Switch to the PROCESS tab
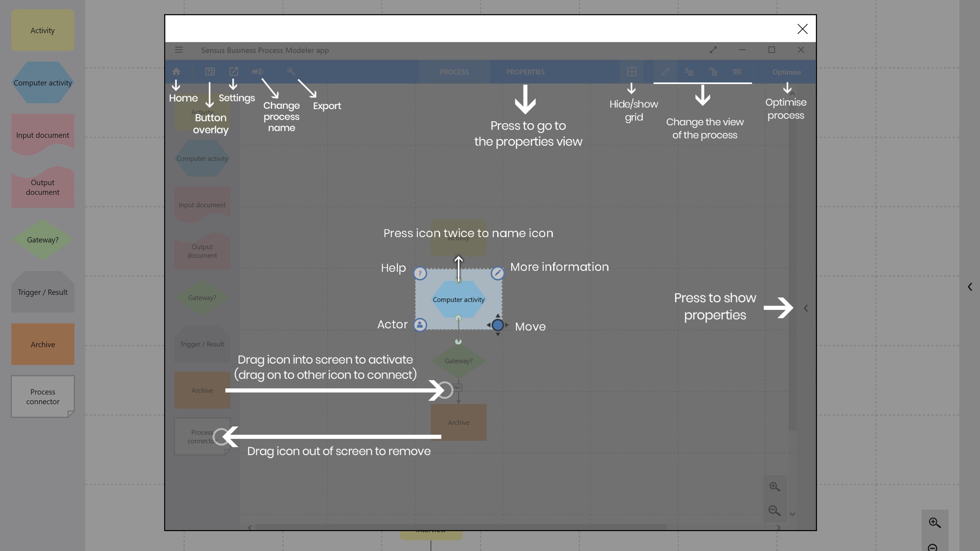980x551 pixels. pos(454,72)
